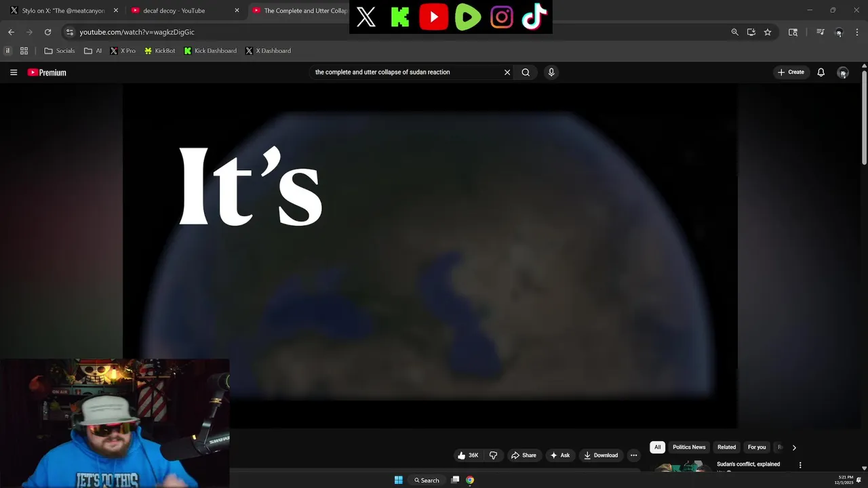The width and height of the screenshot is (868, 488).
Task: Open the X Pro bookmark
Action: click(x=123, y=51)
